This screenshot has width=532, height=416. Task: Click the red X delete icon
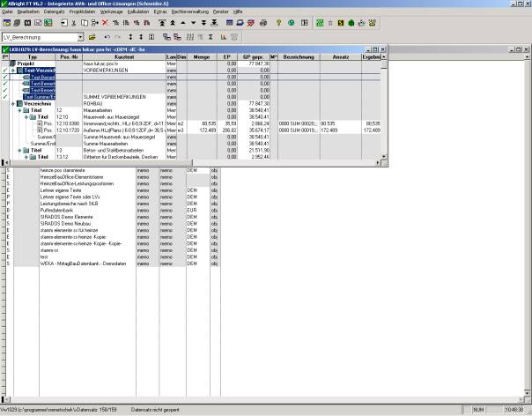point(105,23)
